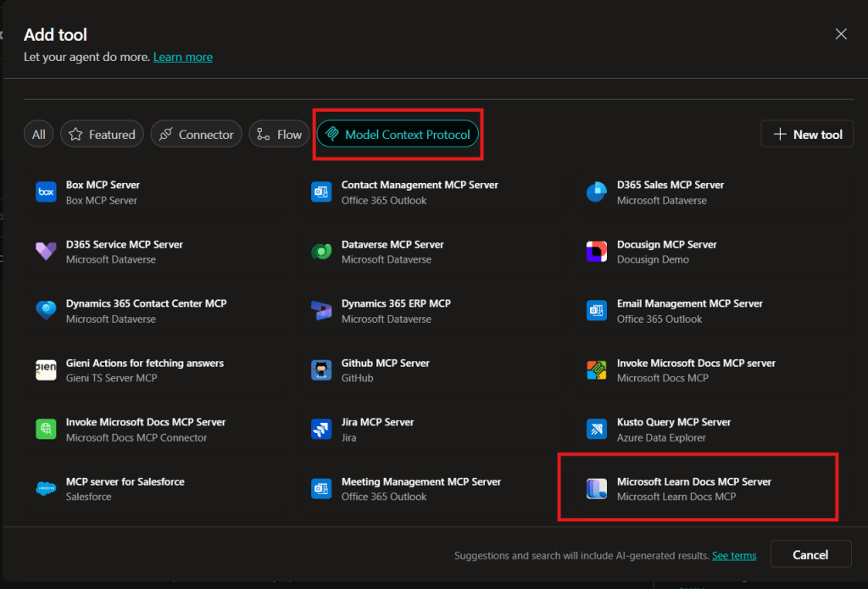Select the Gieni Actions icon
868x589 pixels.
pyautogui.click(x=46, y=370)
